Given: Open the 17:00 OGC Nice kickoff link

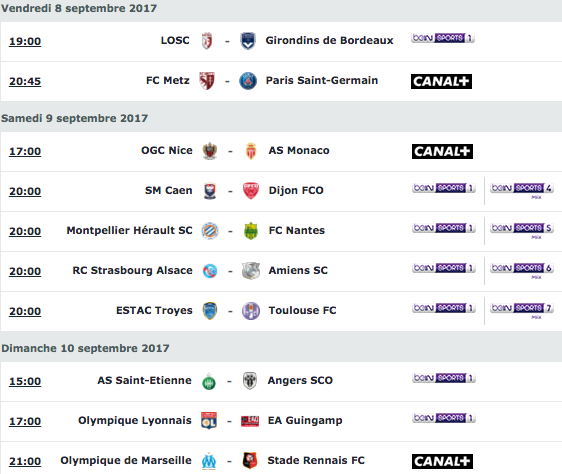Looking at the screenshot, I should tap(25, 151).
